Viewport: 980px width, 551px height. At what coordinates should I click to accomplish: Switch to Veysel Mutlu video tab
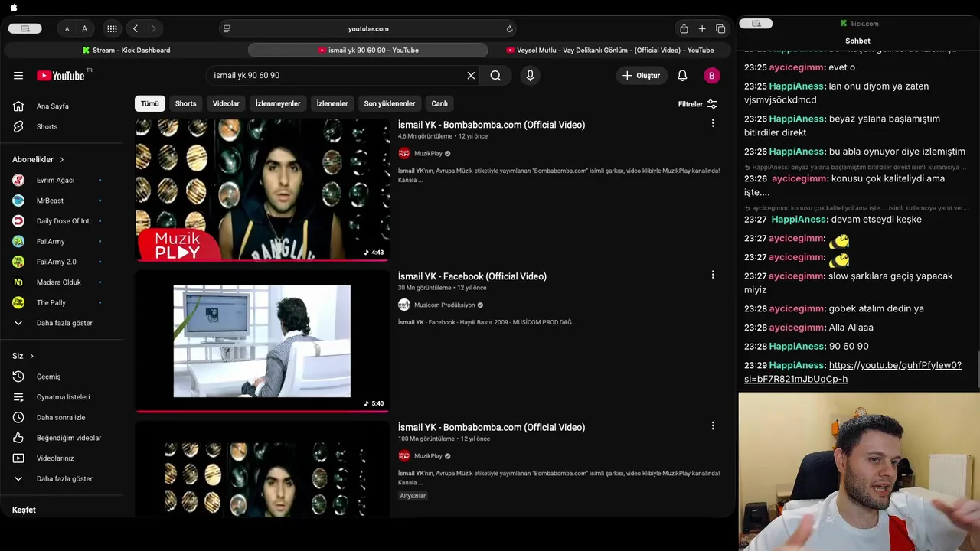click(x=609, y=51)
